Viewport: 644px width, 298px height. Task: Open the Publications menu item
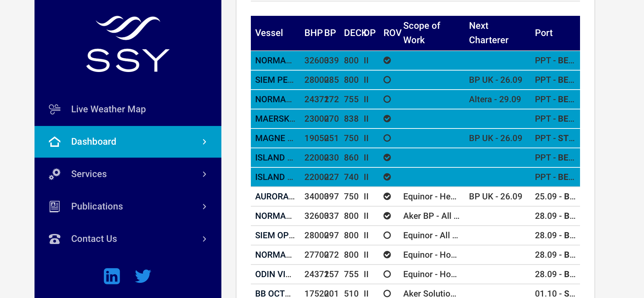[128, 207]
